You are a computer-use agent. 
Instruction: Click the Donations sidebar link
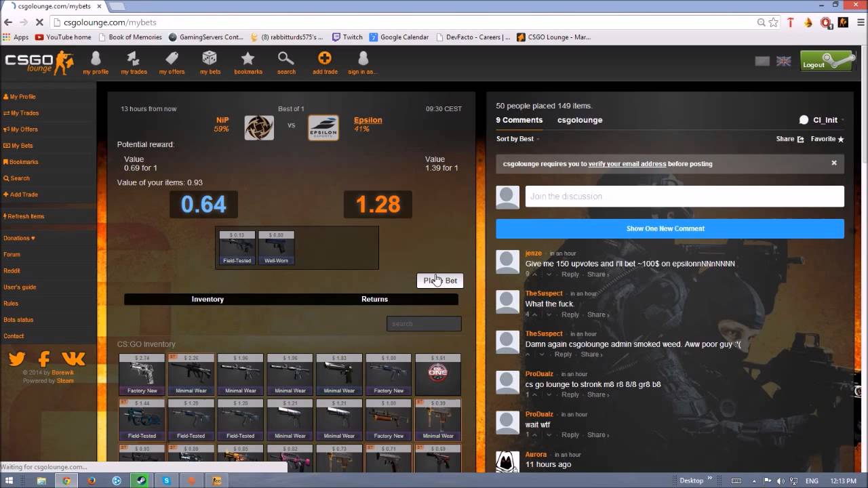(x=19, y=238)
